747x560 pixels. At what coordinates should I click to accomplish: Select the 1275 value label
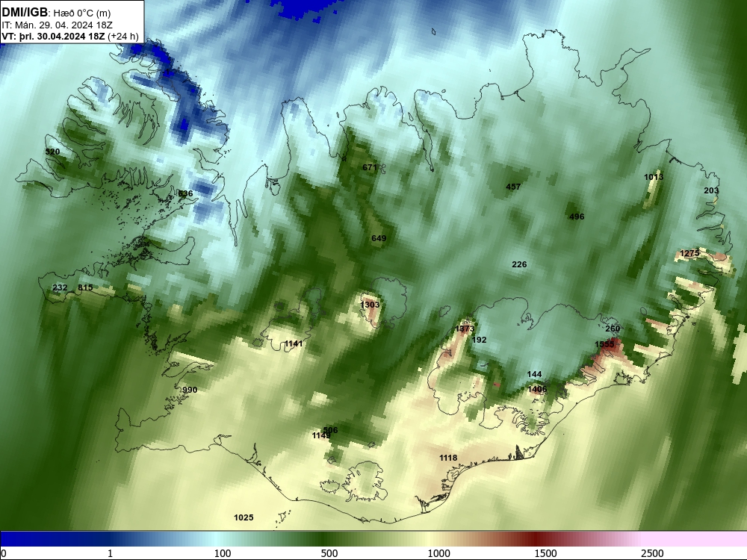689,253
